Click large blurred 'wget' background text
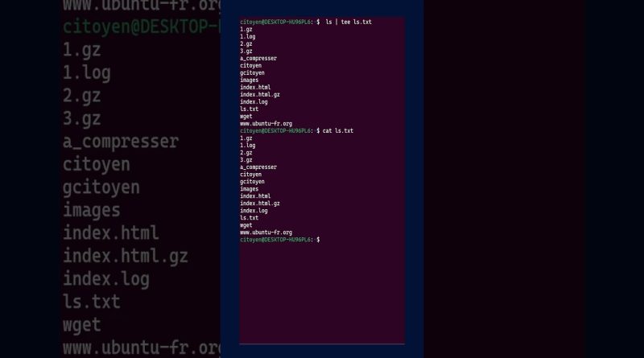Screen dimensions: 644x358 point(82,325)
